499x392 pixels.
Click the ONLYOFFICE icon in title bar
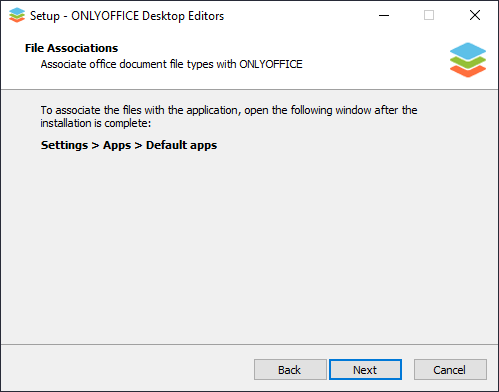pyautogui.click(x=17, y=15)
